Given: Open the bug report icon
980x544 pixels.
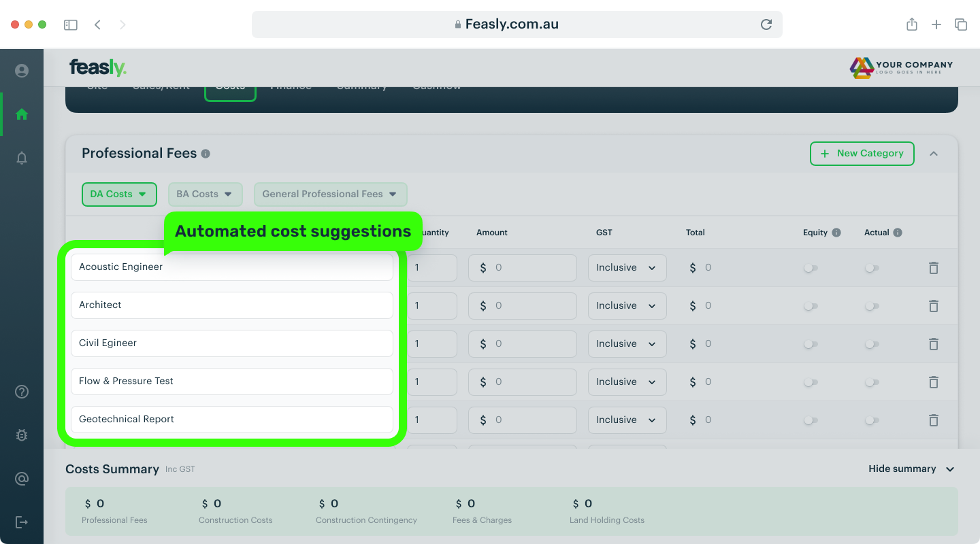Looking at the screenshot, I should tap(21, 435).
